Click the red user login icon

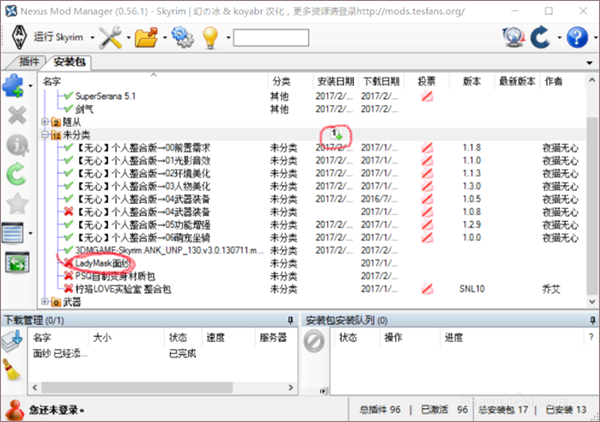pyautogui.click(x=15, y=410)
